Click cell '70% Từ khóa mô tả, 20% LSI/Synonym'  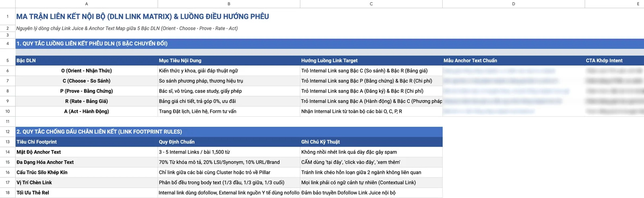point(229,162)
